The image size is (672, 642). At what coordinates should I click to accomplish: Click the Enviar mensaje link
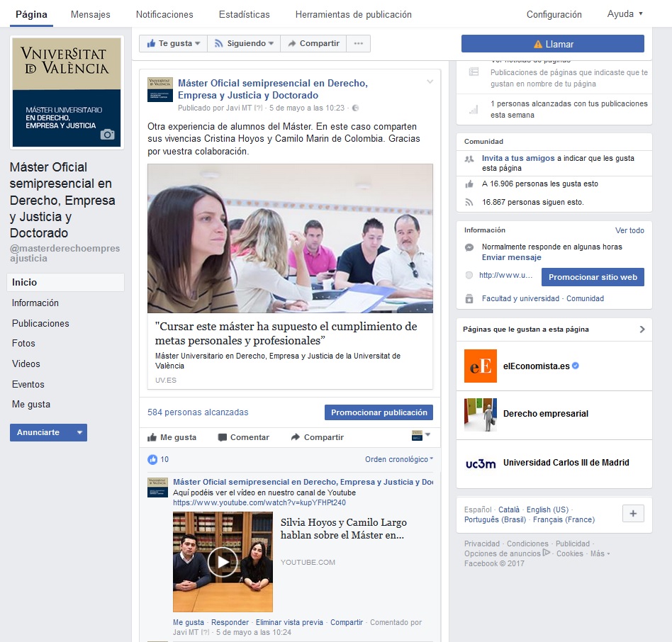(511, 257)
